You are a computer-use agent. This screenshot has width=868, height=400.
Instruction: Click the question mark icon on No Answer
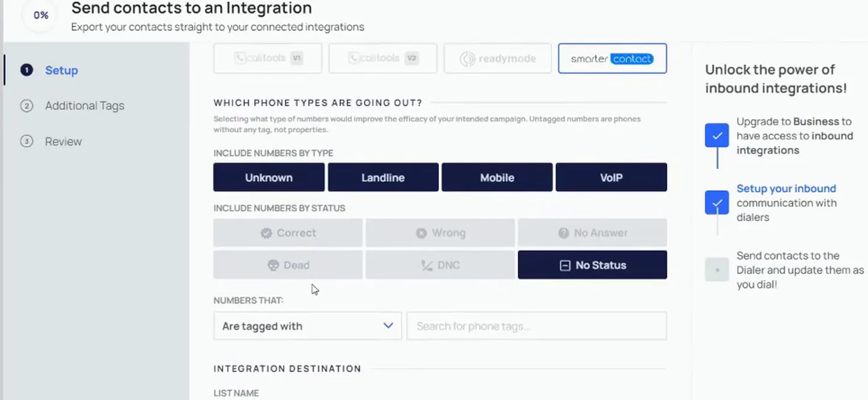point(563,233)
